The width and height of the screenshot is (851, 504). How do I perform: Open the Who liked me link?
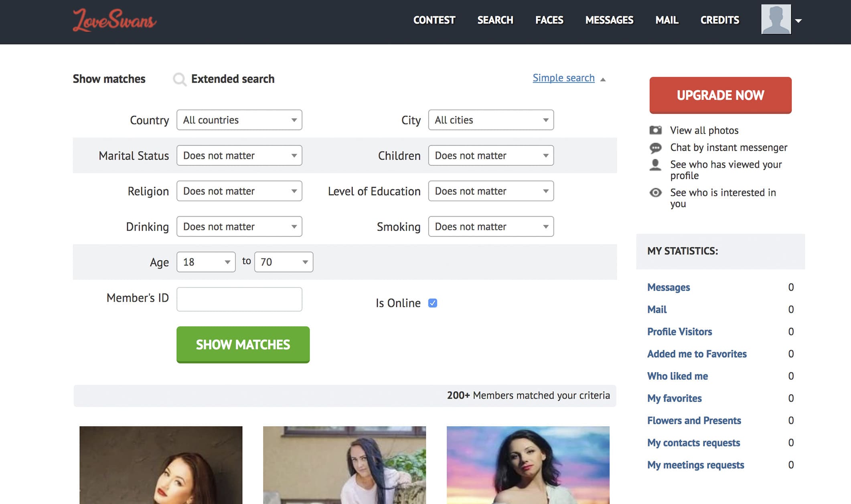pos(677,376)
